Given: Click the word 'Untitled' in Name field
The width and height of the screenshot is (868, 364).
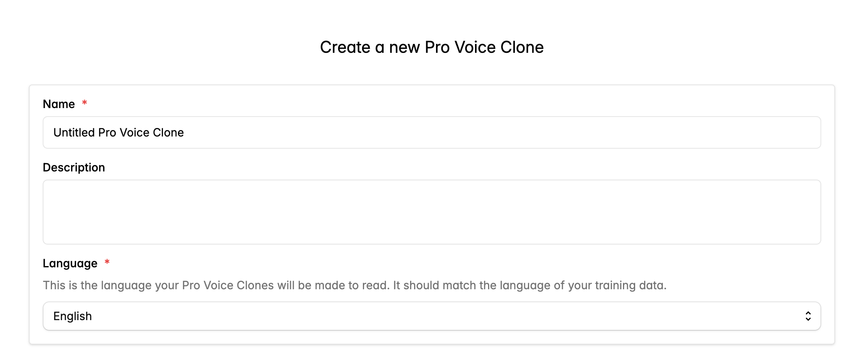Looking at the screenshot, I should [x=74, y=132].
